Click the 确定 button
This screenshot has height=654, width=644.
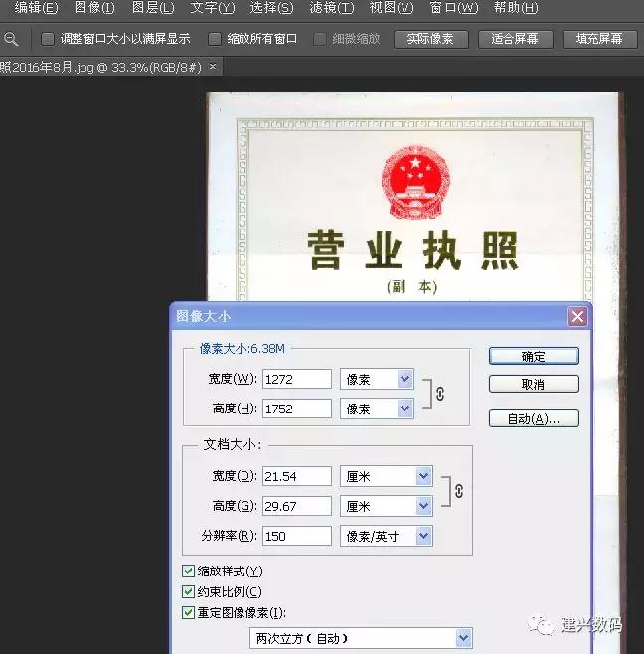(534, 356)
